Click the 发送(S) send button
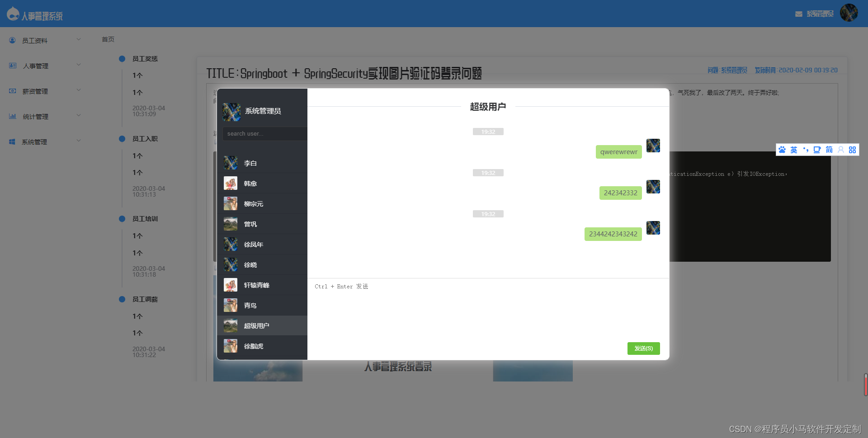868x438 pixels. coord(643,349)
